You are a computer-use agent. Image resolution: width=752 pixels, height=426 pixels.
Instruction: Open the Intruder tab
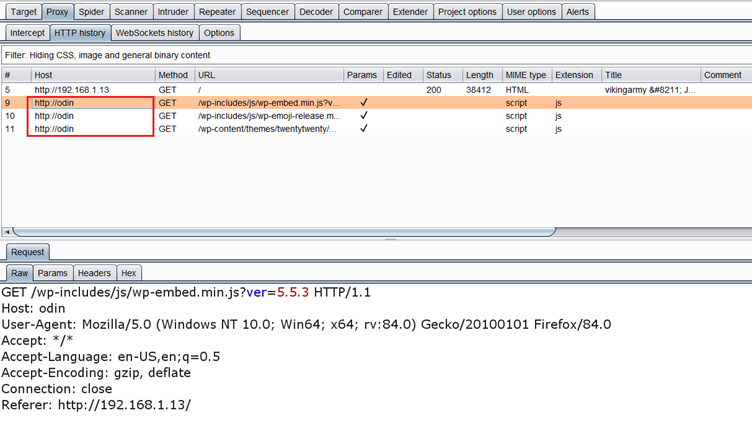(172, 12)
